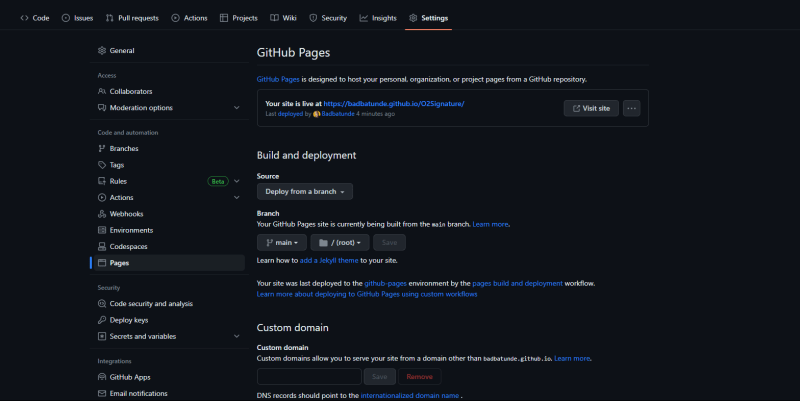Click the Webhooks icon
This screenshot has width=800, height=401.
[x=102, y=214]
